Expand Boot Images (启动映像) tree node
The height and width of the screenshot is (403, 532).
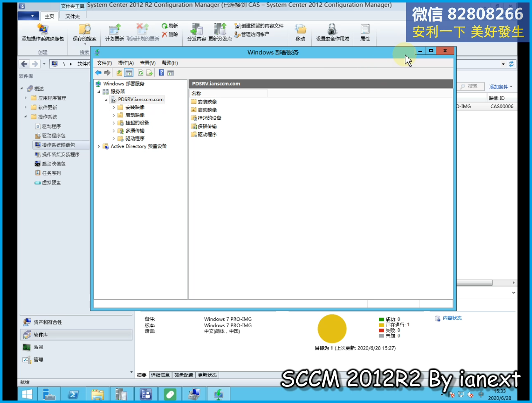coord(114,115)
